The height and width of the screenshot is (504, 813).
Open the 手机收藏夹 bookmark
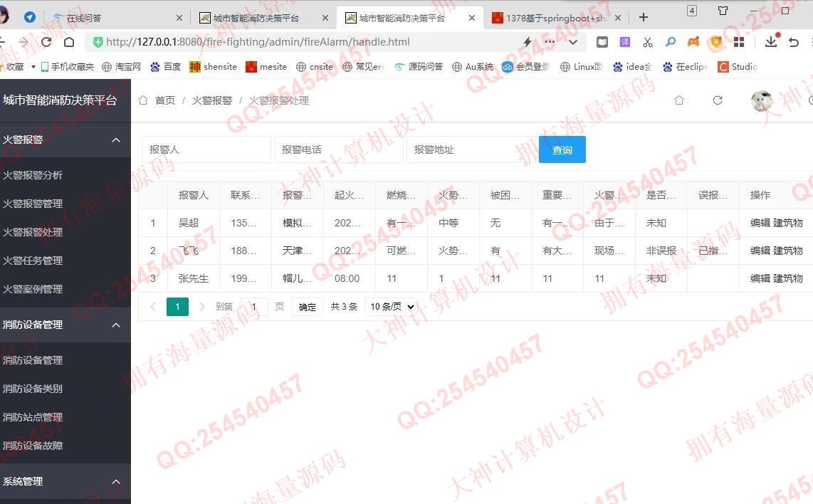pyautogui.click(x=68, y=66)
